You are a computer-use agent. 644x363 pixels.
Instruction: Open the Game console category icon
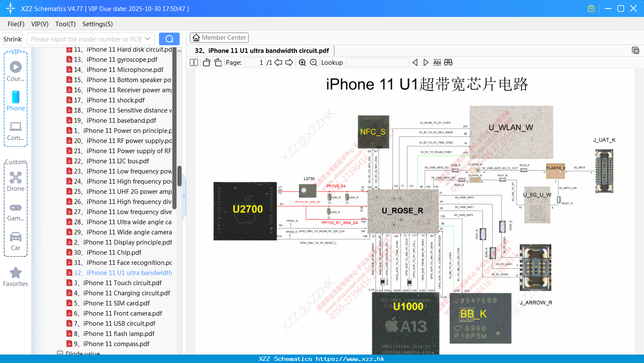coord(16,208)
